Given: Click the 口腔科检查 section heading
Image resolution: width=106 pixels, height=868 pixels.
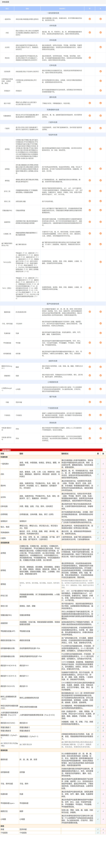Looking at the screenshot, I should tap(53, 122).
